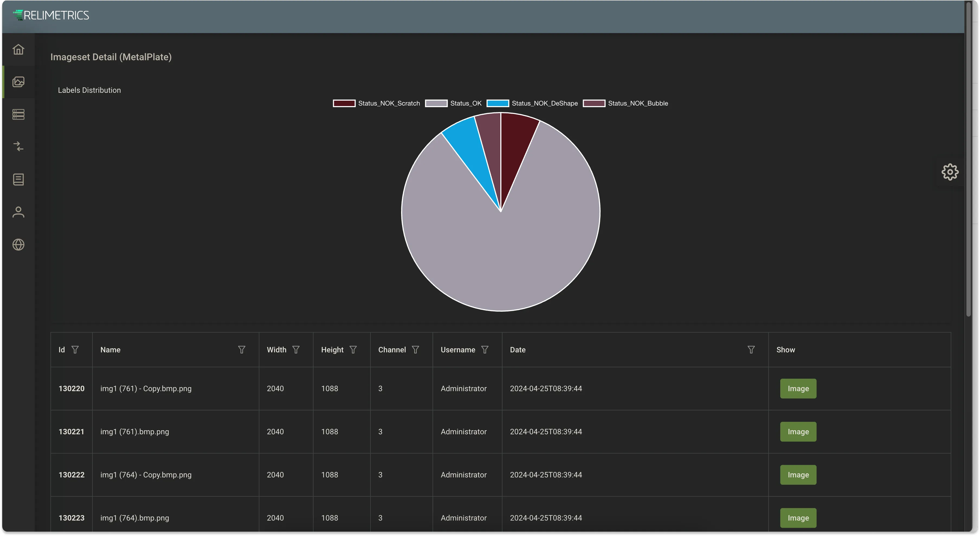Show image for row 130221
This screenshot has width=980, height=536.
point(798,431)
